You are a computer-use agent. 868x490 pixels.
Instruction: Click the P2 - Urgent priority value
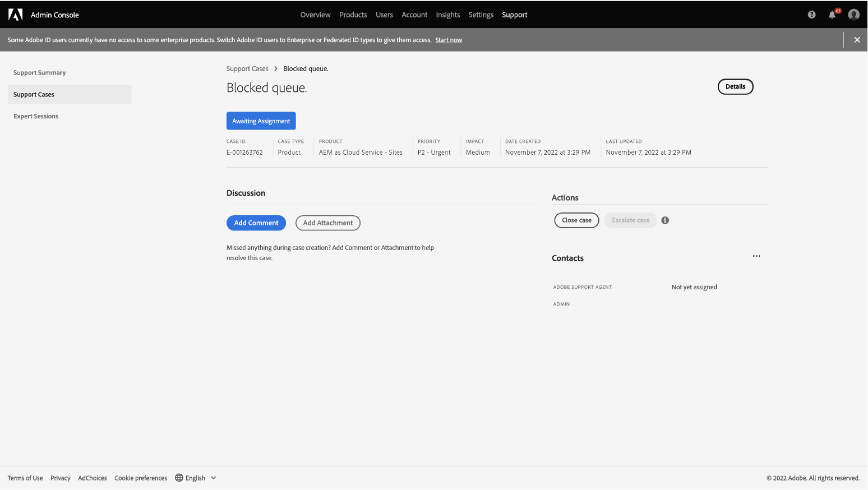click(434, 152)
